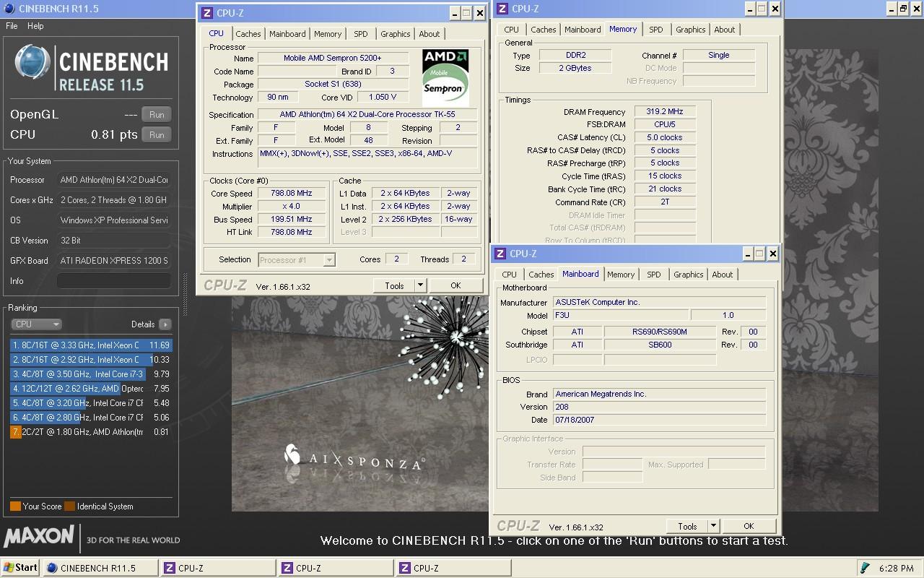Image resolution: width=924 pixels, height=578 pixels.
Task: Activate first CPU-Z taskbar button
Action: (x=218, y=568)
